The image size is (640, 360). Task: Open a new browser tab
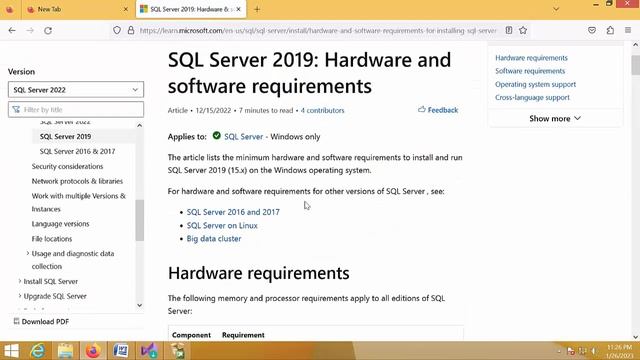click(257, 9)
